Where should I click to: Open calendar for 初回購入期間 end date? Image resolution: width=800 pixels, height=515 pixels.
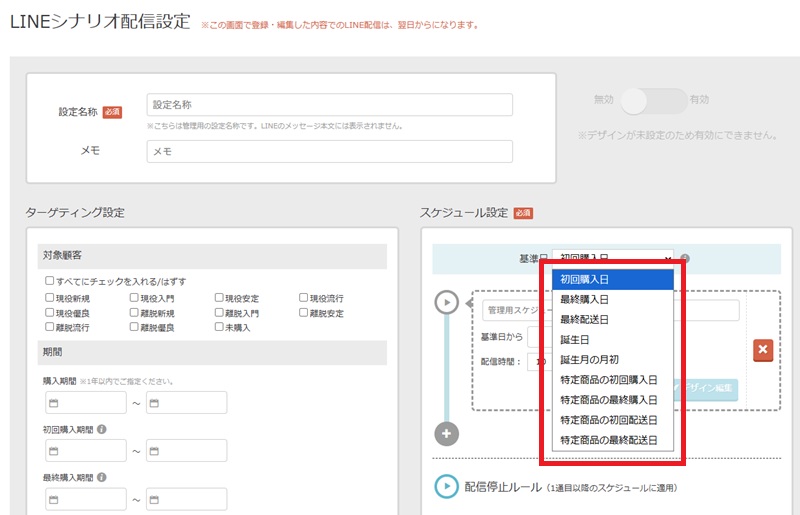(155, 451)
